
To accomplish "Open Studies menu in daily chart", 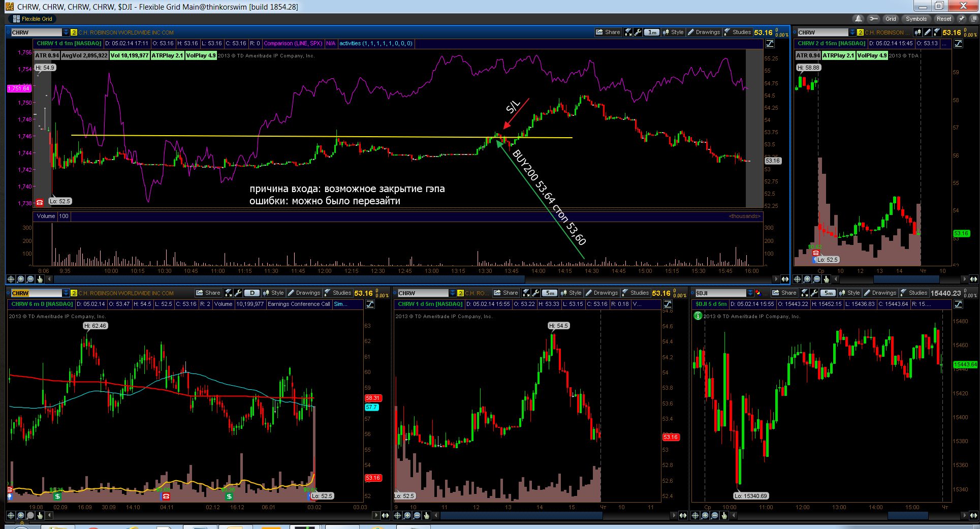I will 338,293.
